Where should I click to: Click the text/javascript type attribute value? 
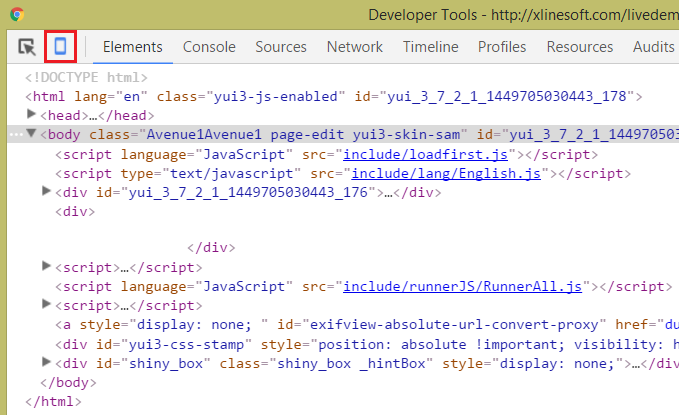232,174
